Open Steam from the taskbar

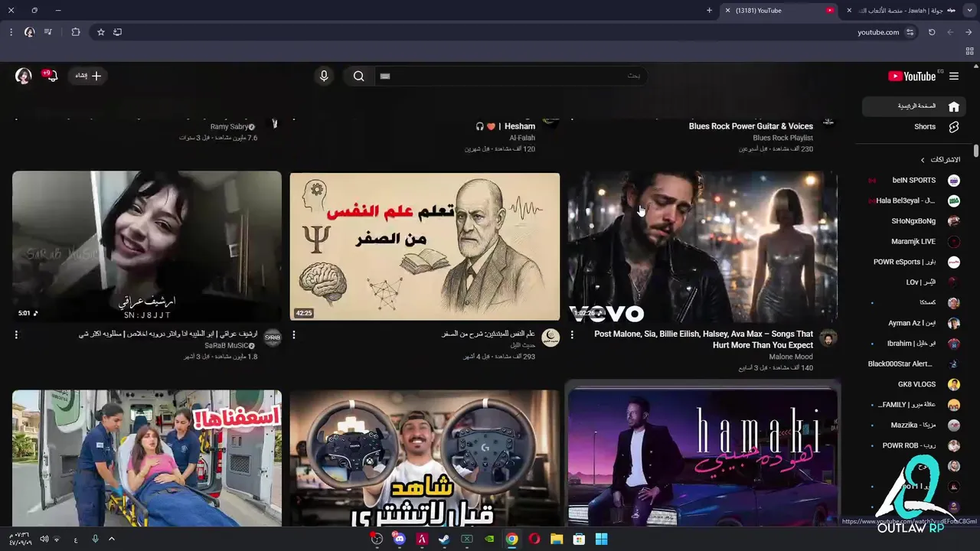[444, 539]
